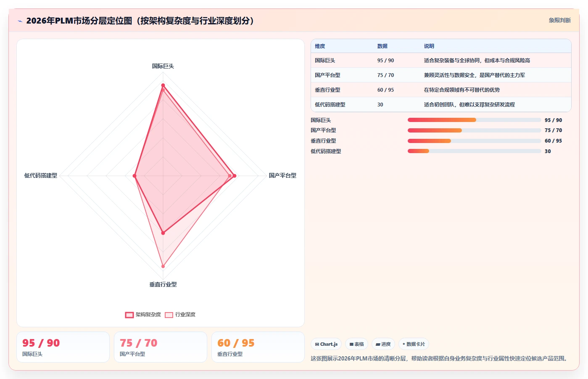Select the 75 / 70 国产平台型 data card
Viewport: 588px width, 379px height.
pos(161,347)
